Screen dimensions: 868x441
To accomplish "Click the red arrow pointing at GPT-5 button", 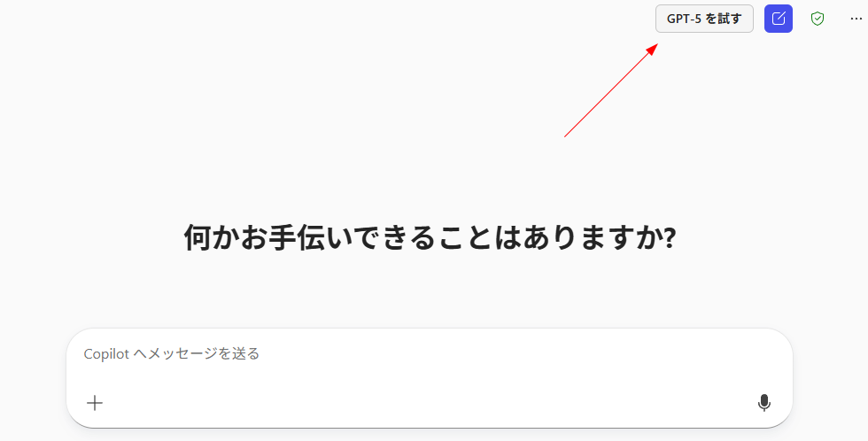I will (x=610, y=90).
